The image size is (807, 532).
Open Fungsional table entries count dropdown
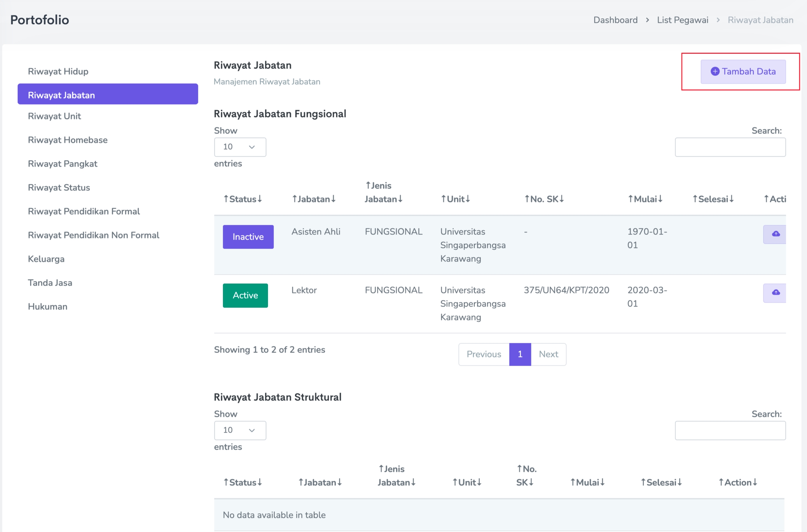(x=240, y=147)
